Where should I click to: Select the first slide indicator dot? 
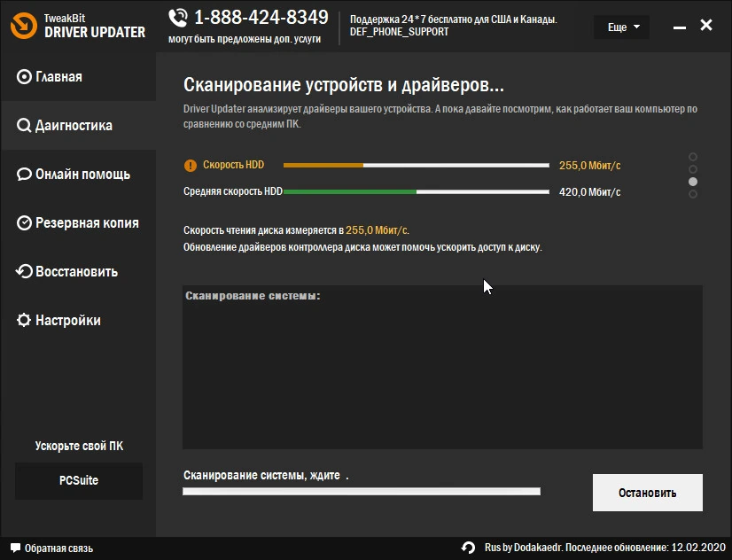(x=693, y=157)
